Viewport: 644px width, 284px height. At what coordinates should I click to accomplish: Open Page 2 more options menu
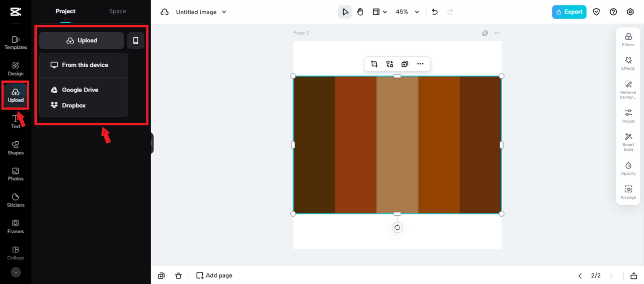[497, 33]
